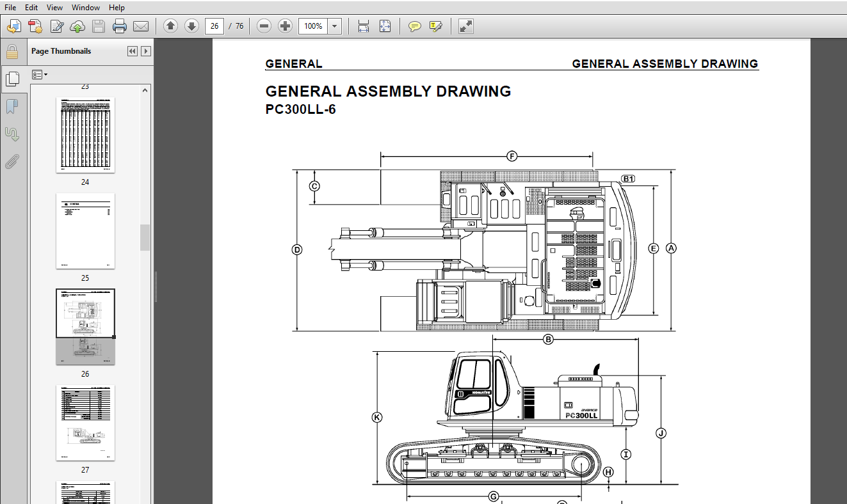Zoom out using the minus button
Viewport: 847px width, 504px height.
pyautogui.click(x=264, y=26)
